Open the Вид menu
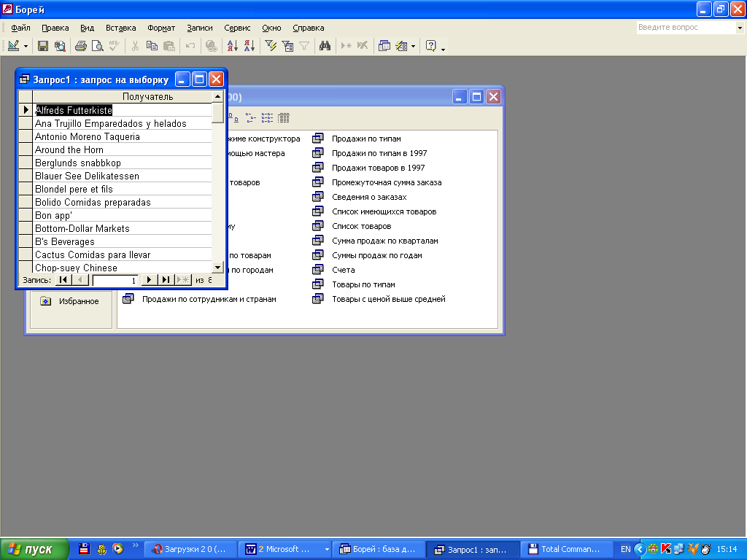Image resolution: width=747 pixels, height=560 pixels. click(x=88, y=28)
